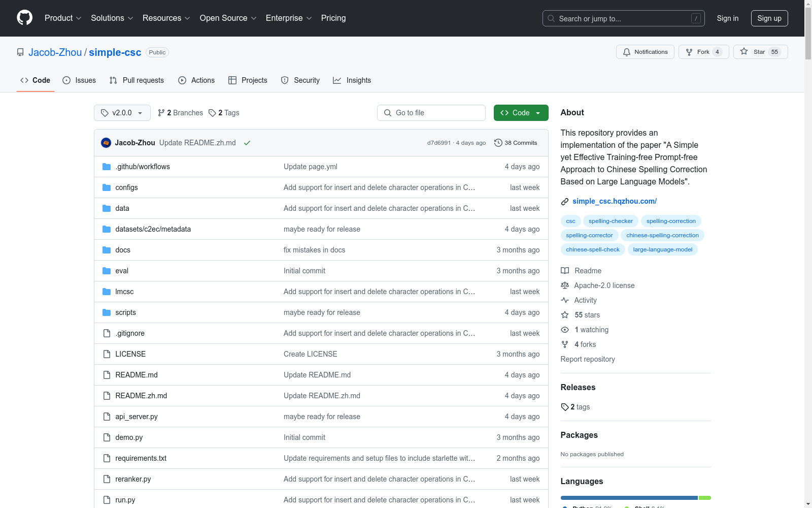
Task: Click the chinese-spelling-correction topic tag
Action: click(x=662, y=235)
